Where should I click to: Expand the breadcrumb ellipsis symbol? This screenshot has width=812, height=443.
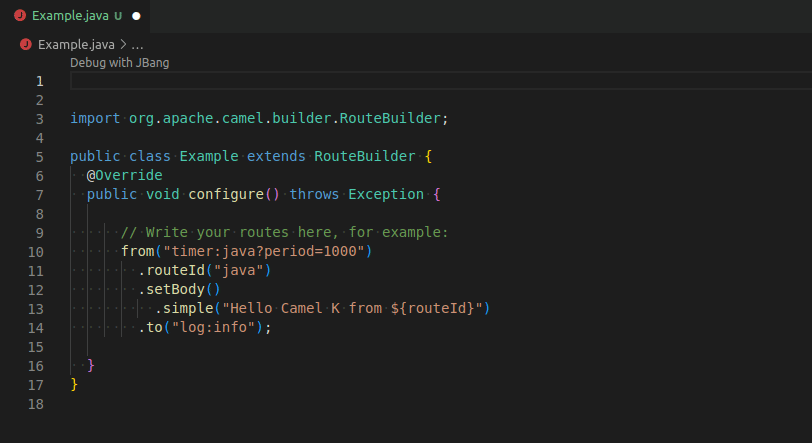(137, 44)
